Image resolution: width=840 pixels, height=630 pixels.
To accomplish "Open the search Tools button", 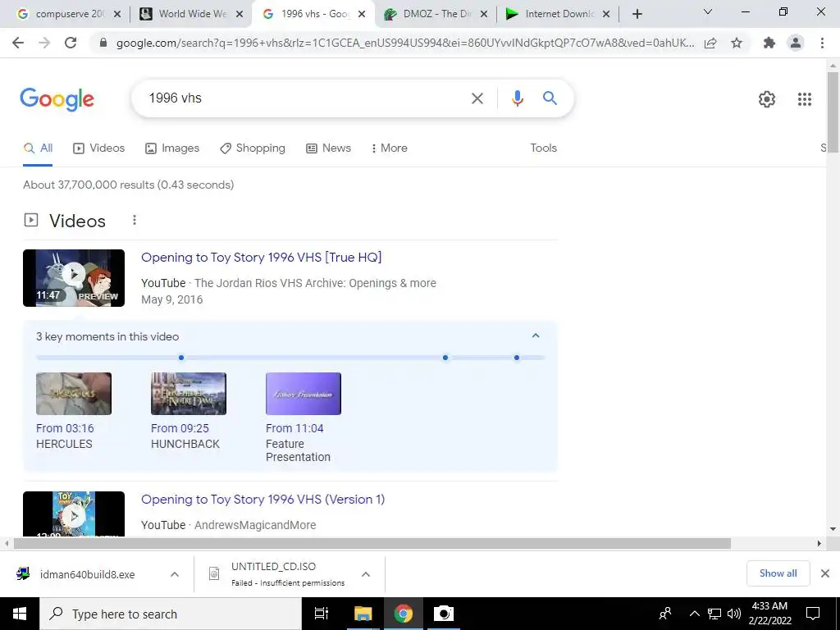I will click(x=543, y=148).
